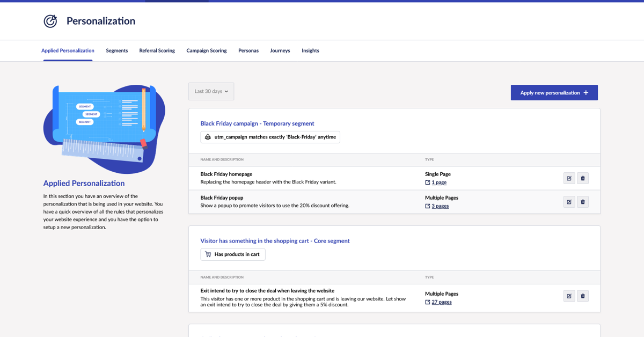Viewport: 644px width, 337px height.
Task: Click the cart icon in Has products chip
Action: [x=208, y=254]
